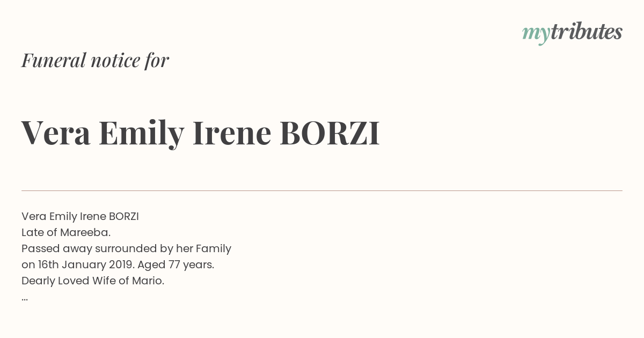This screenshot has height=338, width=644.
Task: Click the small body-text name line Vera Emily Irene BORZI
Action: 80,217
